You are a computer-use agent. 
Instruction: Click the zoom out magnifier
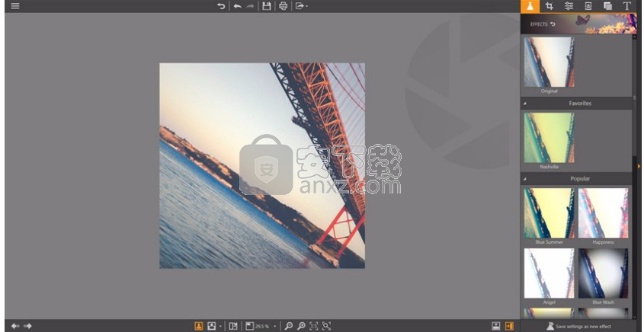(x=289, y=326)
